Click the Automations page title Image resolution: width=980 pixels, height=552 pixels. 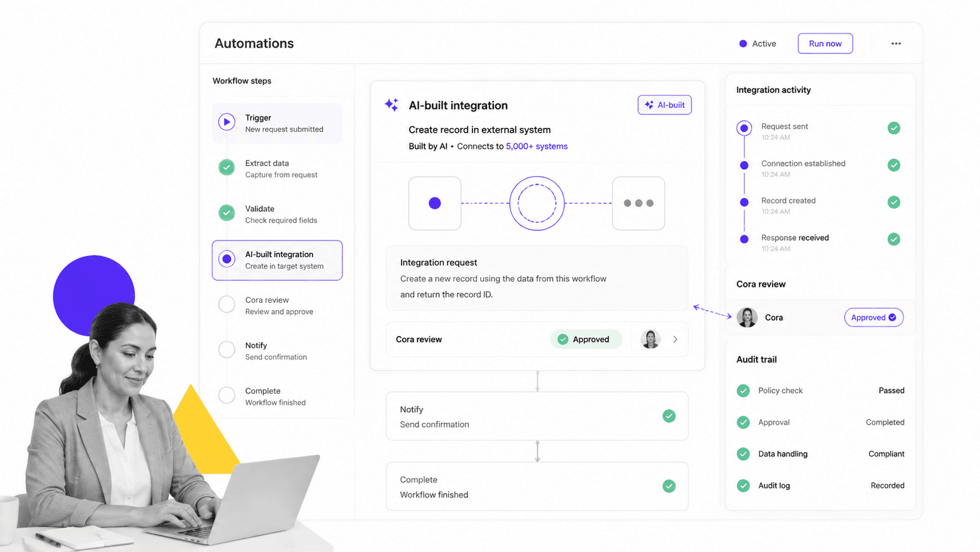point(254,43)
